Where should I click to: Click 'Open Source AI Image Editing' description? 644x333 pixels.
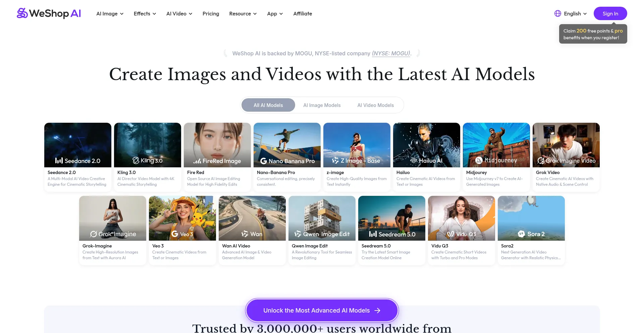[214, 181]
